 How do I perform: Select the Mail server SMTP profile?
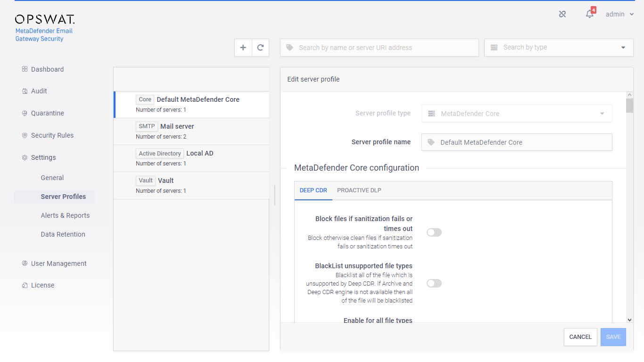[191, 132]
